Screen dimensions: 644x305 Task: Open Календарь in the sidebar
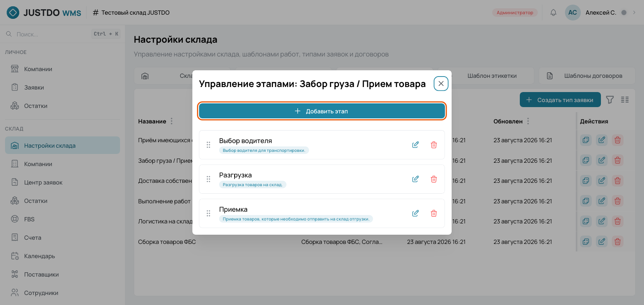point(63,256)
